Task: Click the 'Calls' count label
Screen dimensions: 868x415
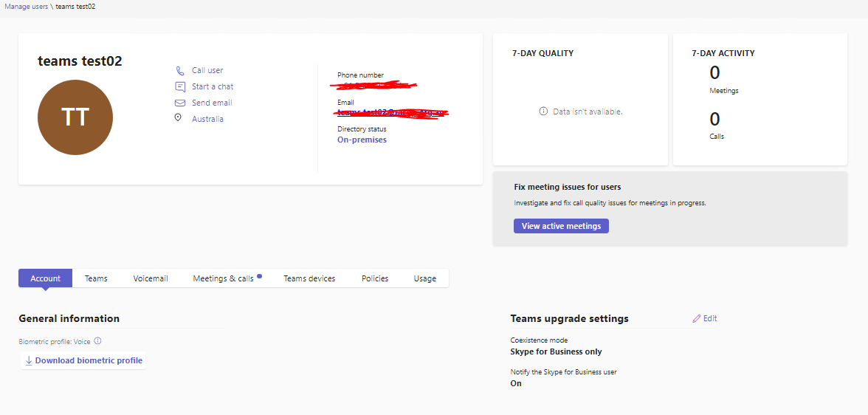Action: pyautogui.click(x=717, y=137)
